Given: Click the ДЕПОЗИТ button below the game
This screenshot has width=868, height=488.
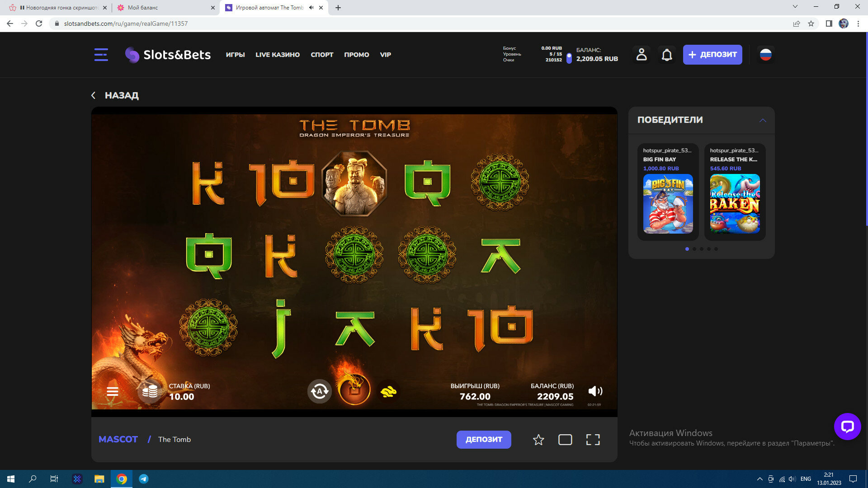Looking at the screenshot, I should (x=484, y=440).
